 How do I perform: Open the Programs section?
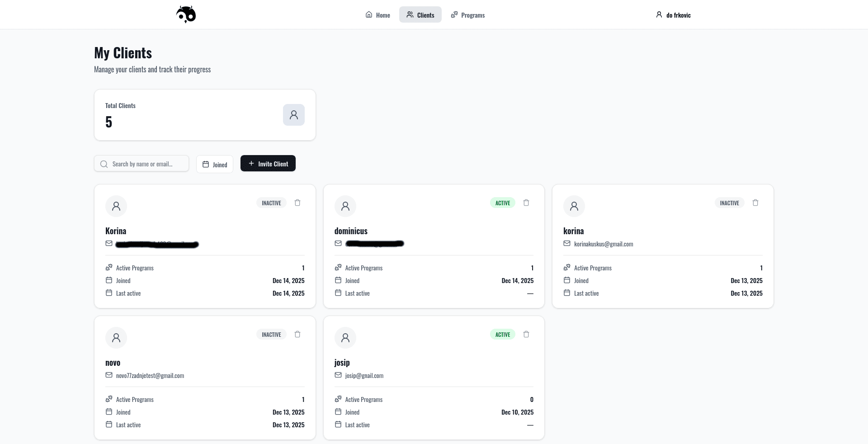coord(468,14)
